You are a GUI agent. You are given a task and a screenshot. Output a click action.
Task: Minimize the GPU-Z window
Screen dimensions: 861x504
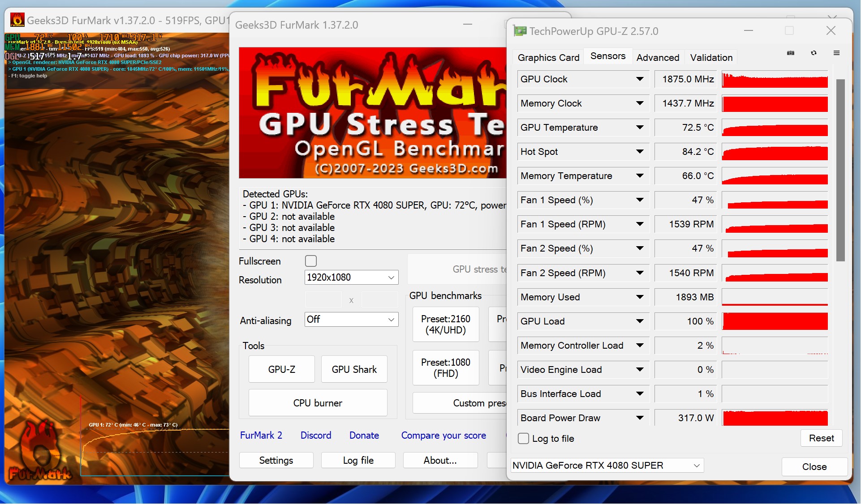[749, 30]
